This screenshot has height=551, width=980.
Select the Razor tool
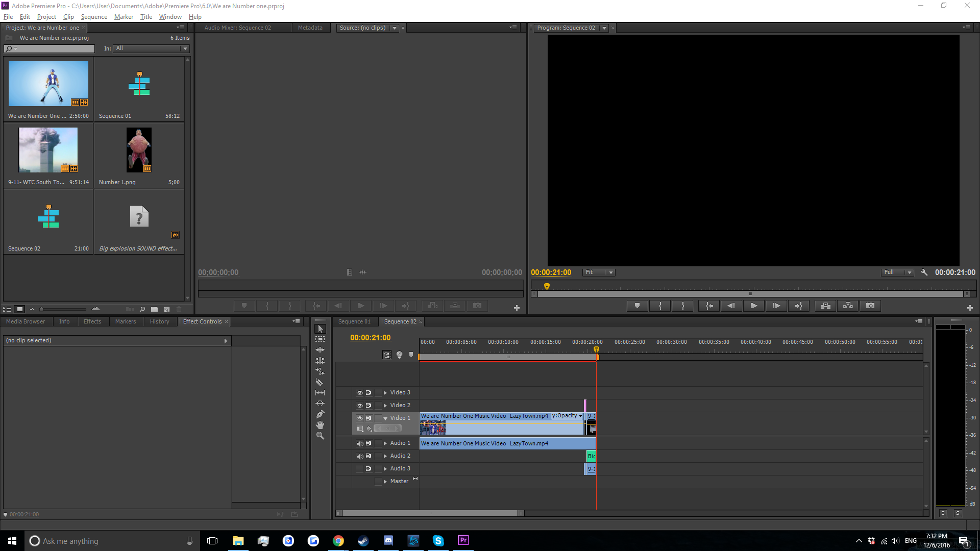coord(320,382)
